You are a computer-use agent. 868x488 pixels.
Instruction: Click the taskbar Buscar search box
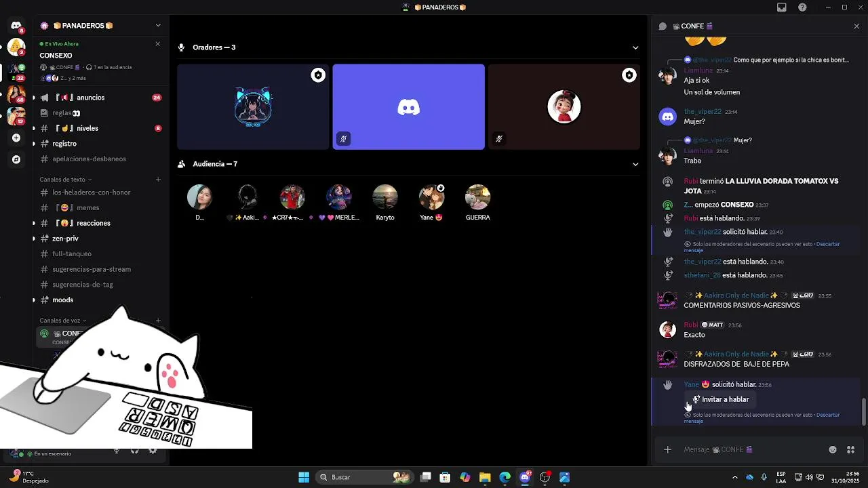[365, 477]
